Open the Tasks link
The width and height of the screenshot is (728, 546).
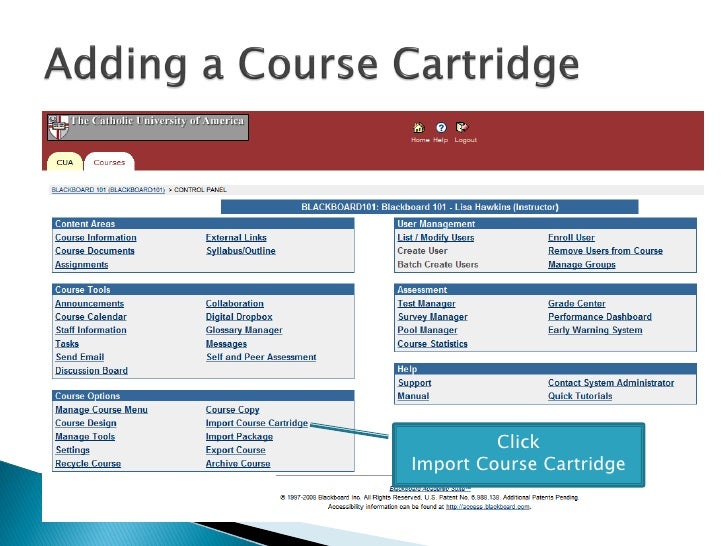pyautogui.click(x=67, y=344)
